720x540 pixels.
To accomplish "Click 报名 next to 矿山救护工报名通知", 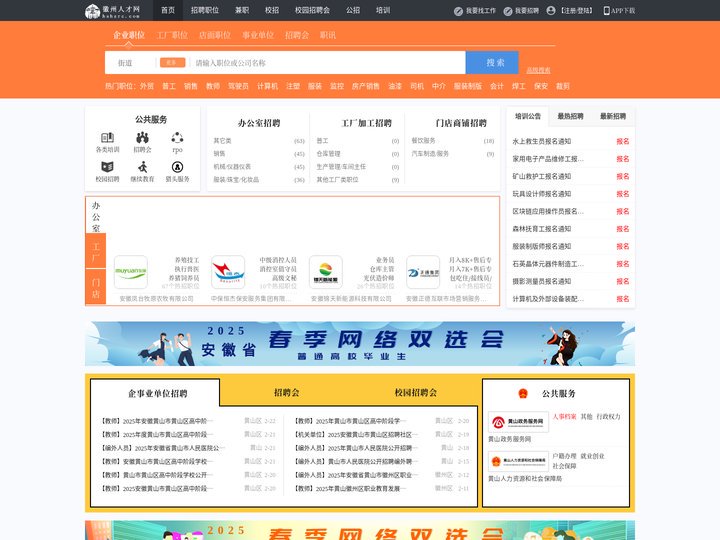I will (x=623, y=176).
